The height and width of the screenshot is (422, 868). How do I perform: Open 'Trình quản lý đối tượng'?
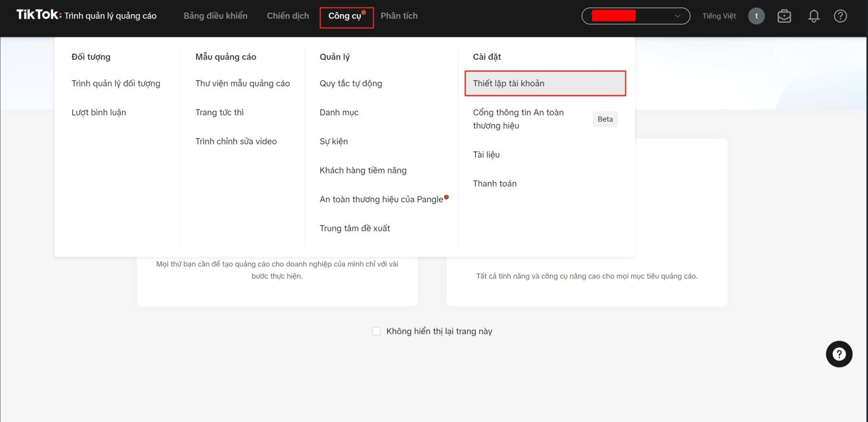point(116,84)
